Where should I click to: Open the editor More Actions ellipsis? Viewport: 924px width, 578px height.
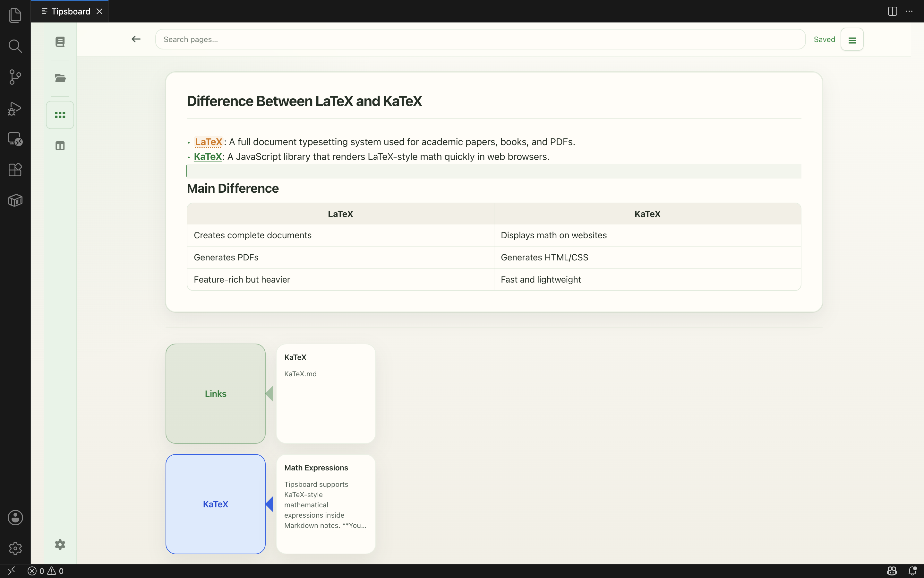(x=909, y=11)
